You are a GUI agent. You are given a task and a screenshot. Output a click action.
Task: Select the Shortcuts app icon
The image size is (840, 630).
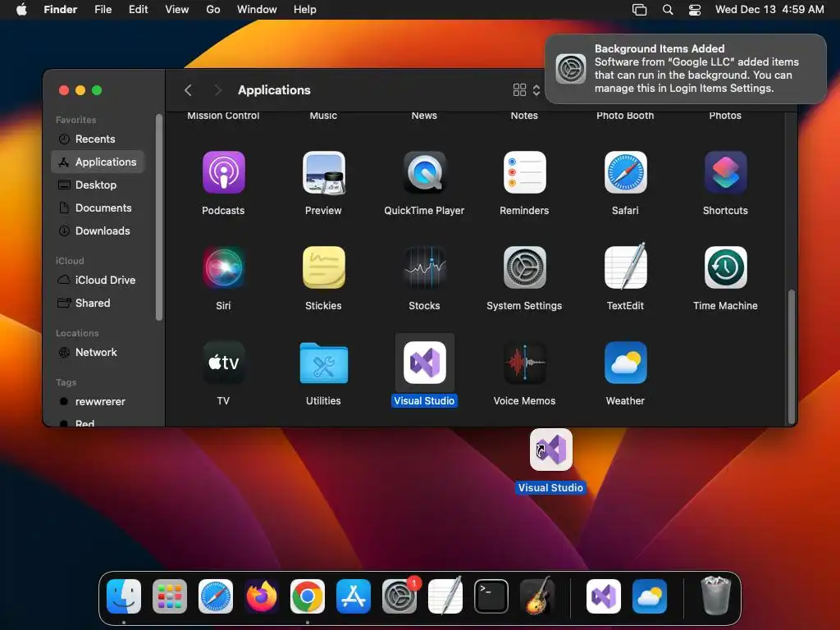point(725,172)
